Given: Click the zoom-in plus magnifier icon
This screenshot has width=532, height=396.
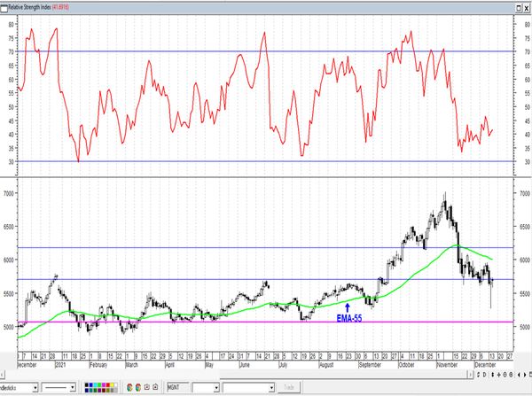Looking at the screenshot, I should click(x=505, y=375).
